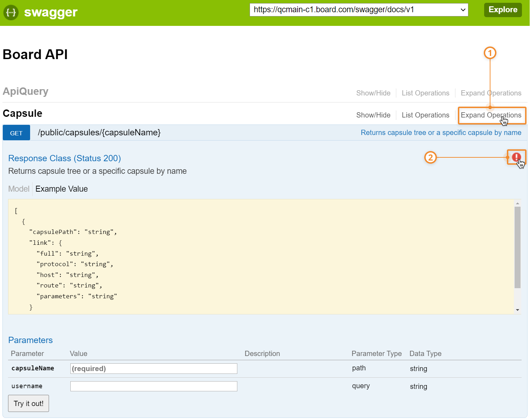Click the blue GET method badge
Screen dimensions: 530x420
[x=16, y=133]
